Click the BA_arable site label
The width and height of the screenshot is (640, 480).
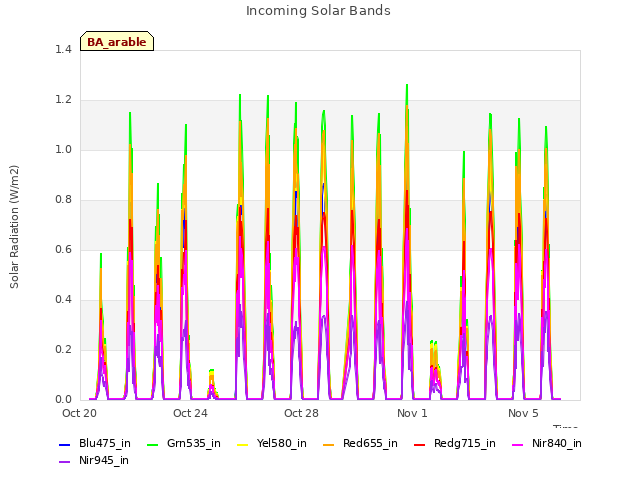point(117,41)
